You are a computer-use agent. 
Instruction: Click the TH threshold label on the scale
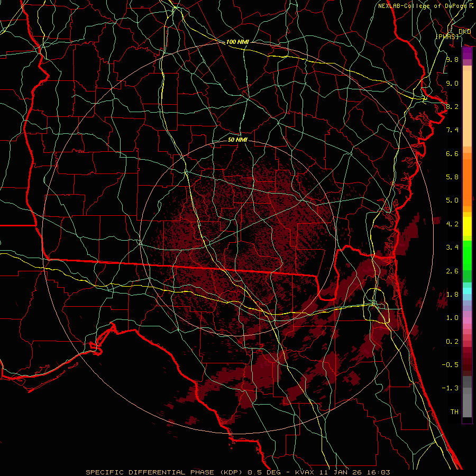pyautogui.click(x=454, y=412)
